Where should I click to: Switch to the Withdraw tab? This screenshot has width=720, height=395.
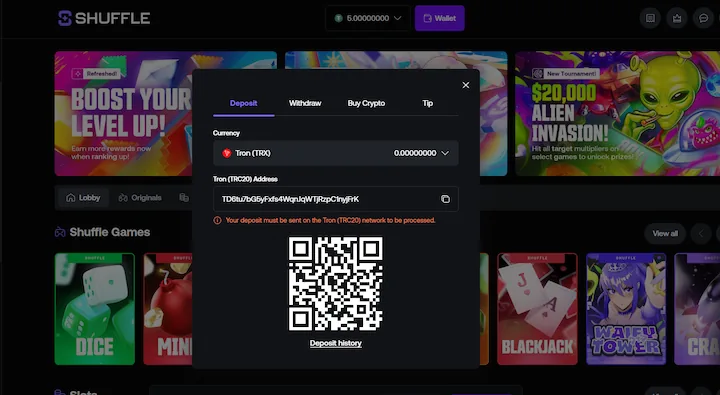pyautogui.click(x=305, y=103)
